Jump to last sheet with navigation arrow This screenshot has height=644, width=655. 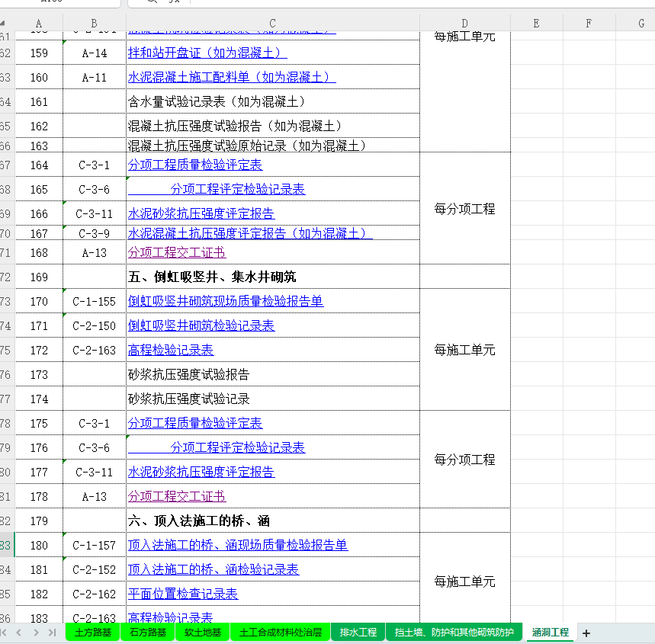pos(53,633)
